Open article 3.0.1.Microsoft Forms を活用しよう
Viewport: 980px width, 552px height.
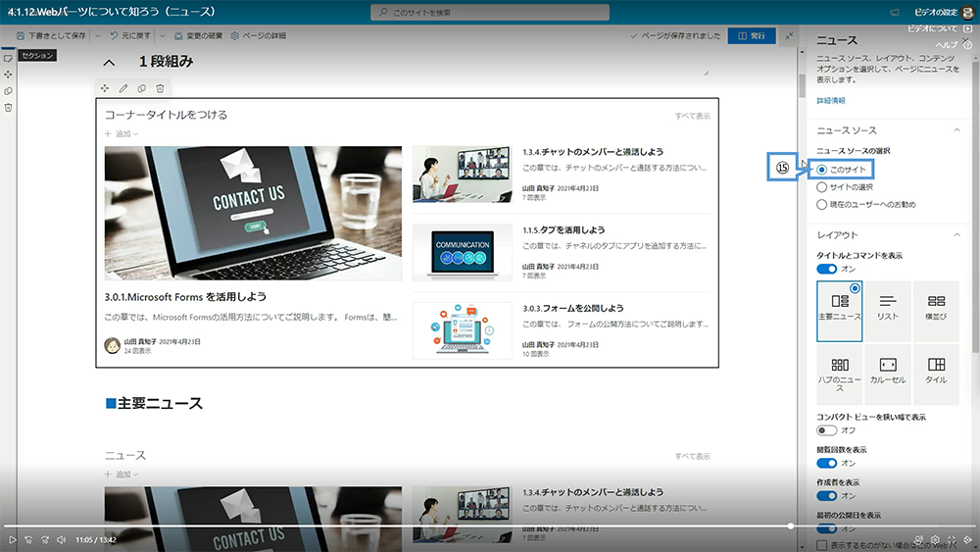point(185,297)
